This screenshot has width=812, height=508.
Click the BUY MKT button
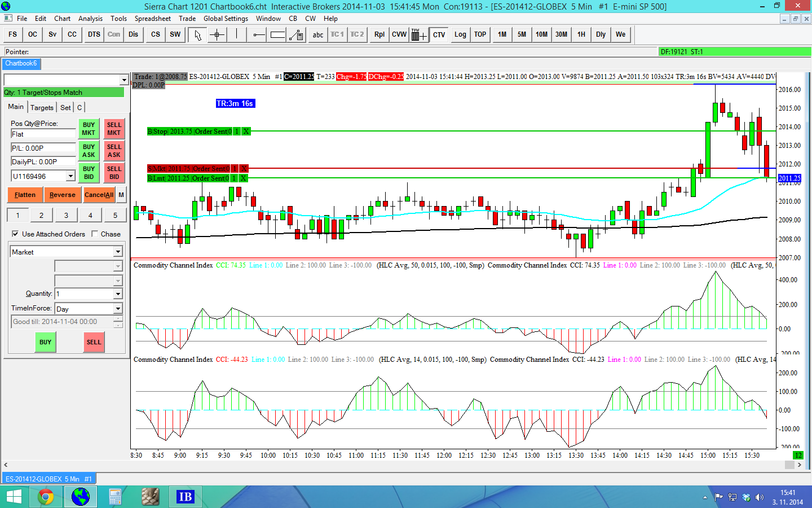point(89,129)
